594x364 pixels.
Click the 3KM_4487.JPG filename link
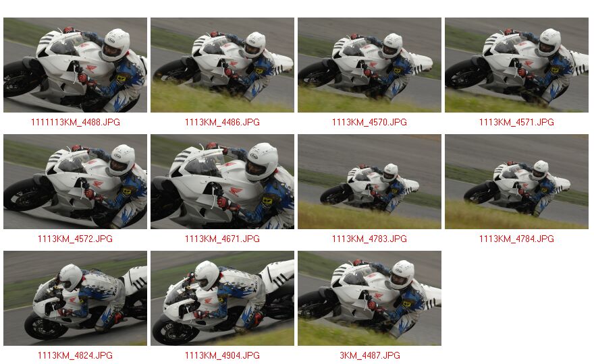(370, 355)
